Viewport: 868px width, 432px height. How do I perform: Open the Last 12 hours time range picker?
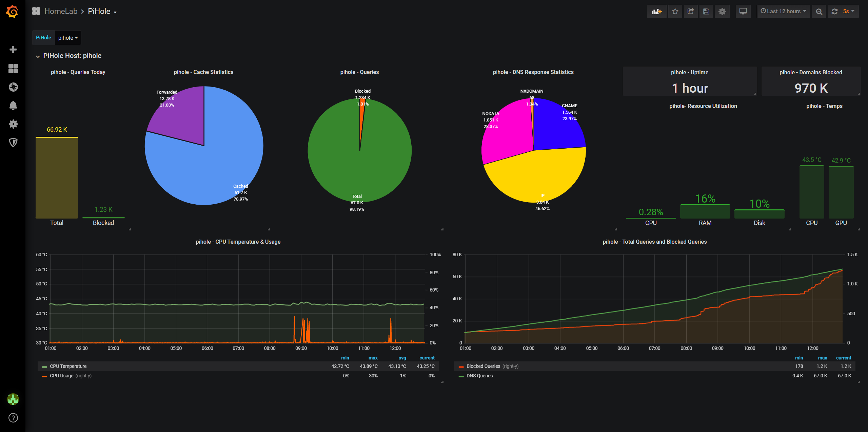784,11
